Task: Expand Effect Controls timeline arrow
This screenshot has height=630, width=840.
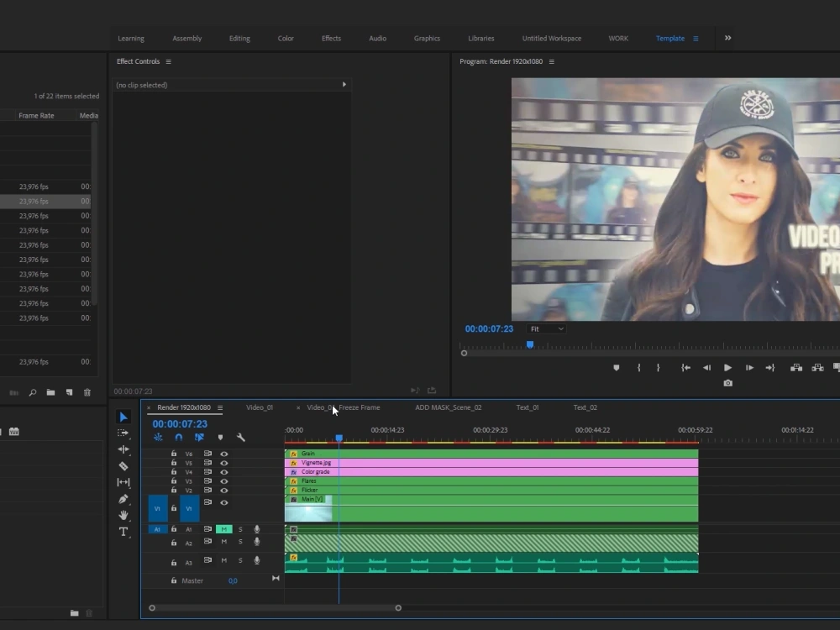Action: (x=344, y=85)
